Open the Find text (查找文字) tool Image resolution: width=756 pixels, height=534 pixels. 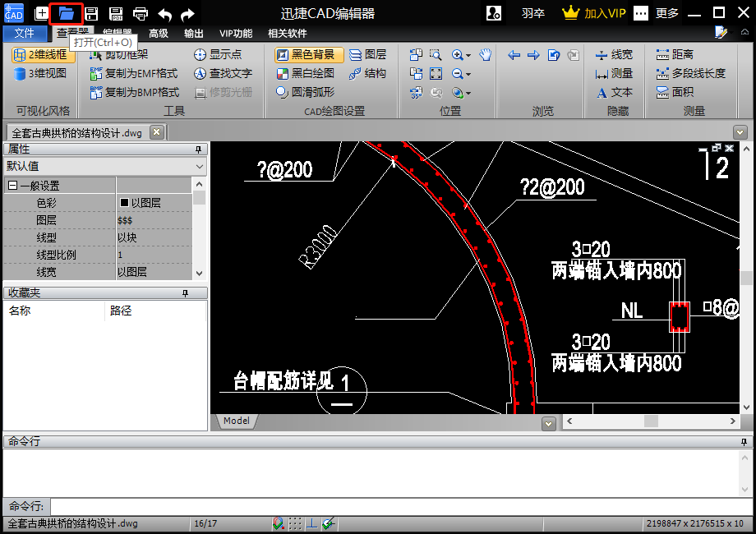tap(223, 73)
